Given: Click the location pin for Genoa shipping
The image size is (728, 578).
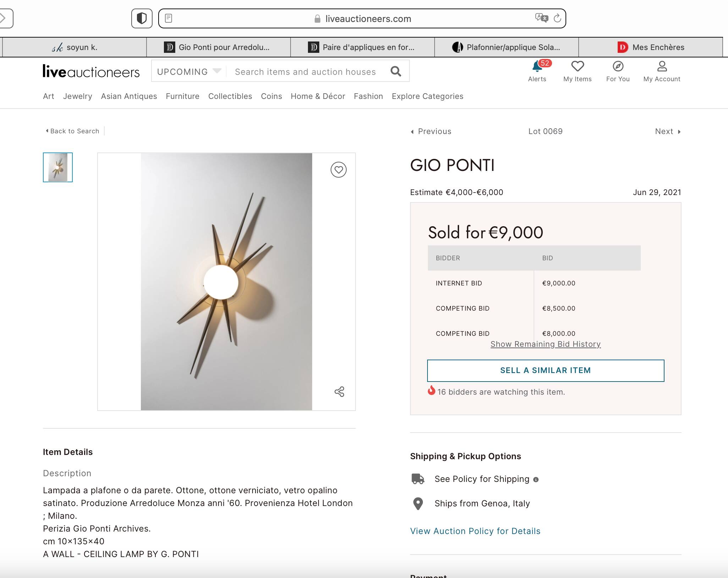Looking at the screenshot, I should click(x=418, y=503).
